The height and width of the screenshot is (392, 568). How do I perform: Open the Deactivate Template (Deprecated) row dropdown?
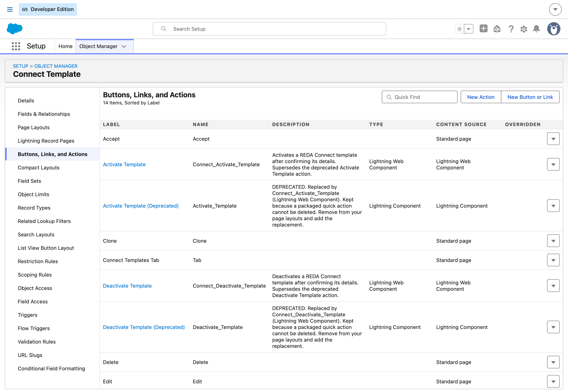[553, 327]
